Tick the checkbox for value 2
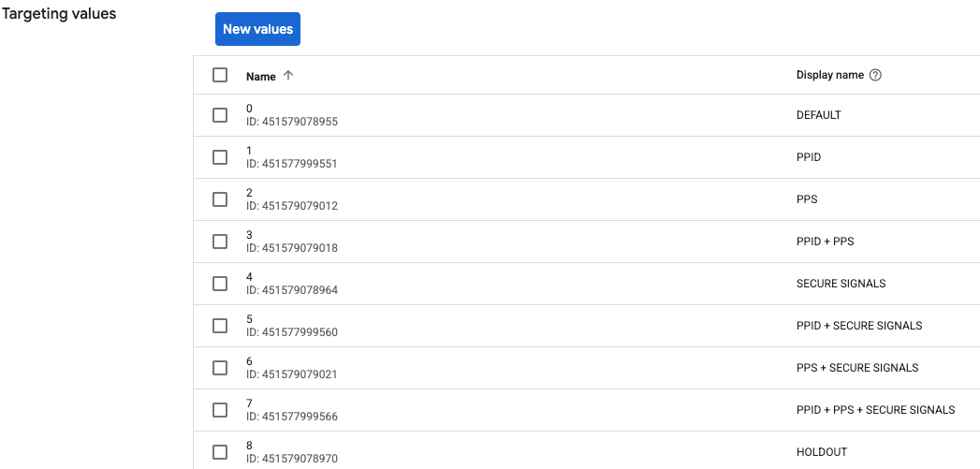 tap(220, 199)
